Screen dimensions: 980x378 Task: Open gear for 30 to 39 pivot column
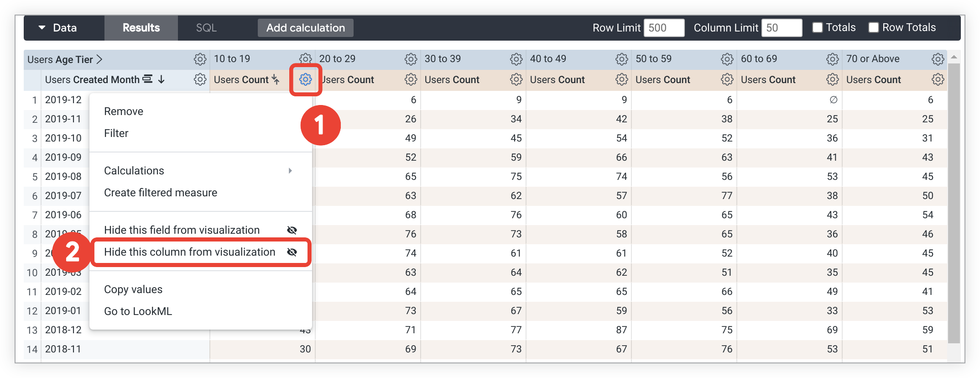(516, 59)
